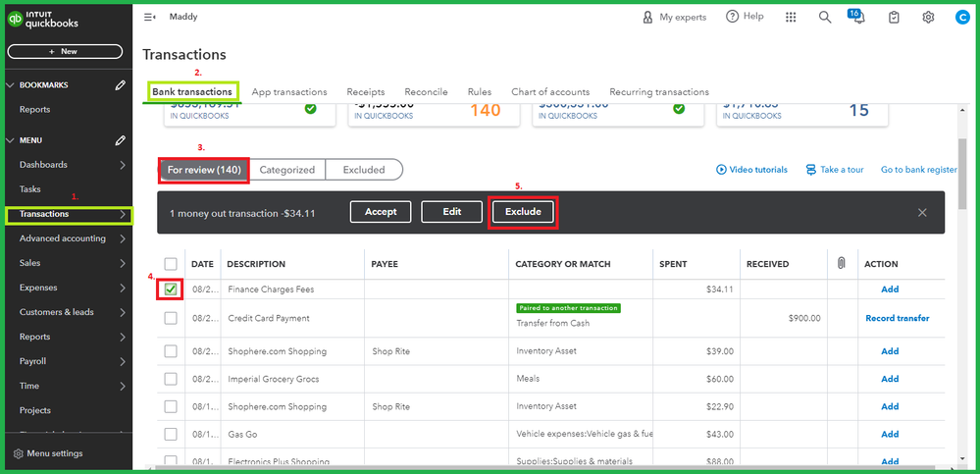Open the apps grid icon
Image resolution: width=980 pixels, height=474 pixels.
[791, 18]
